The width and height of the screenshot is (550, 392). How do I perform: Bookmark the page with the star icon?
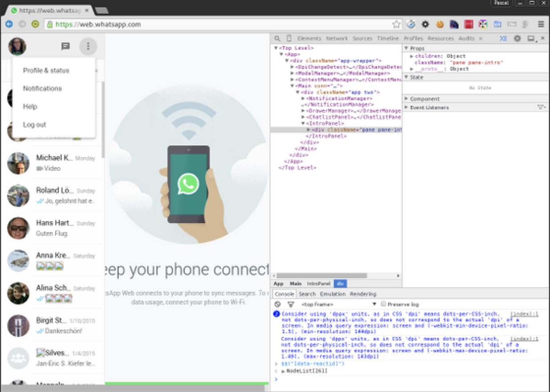396,24
